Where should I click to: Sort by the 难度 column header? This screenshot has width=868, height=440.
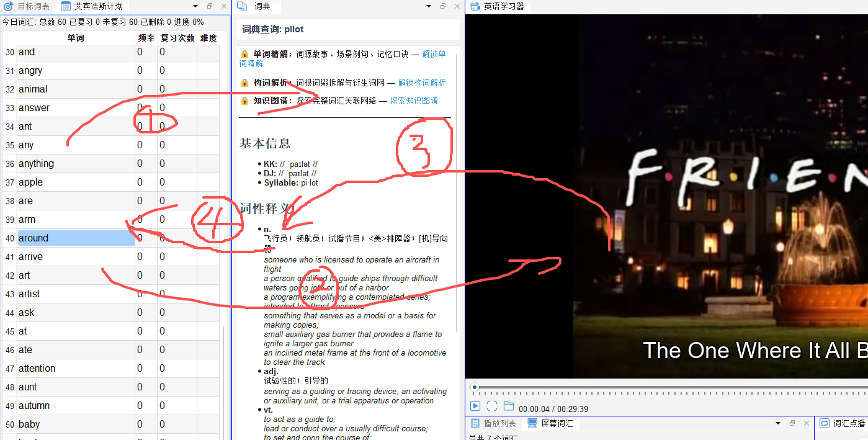(x=208, y=38)
